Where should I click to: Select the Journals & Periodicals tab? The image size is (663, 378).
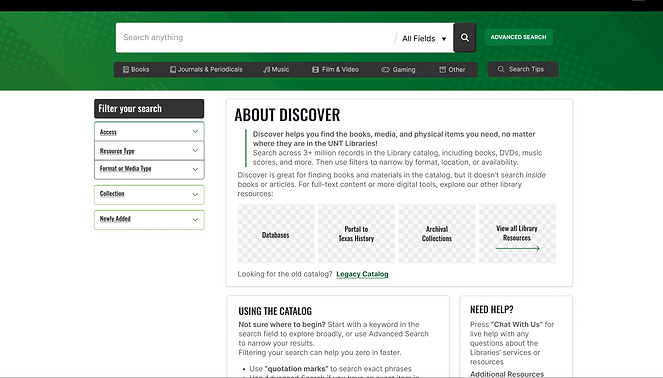[206, 69]
